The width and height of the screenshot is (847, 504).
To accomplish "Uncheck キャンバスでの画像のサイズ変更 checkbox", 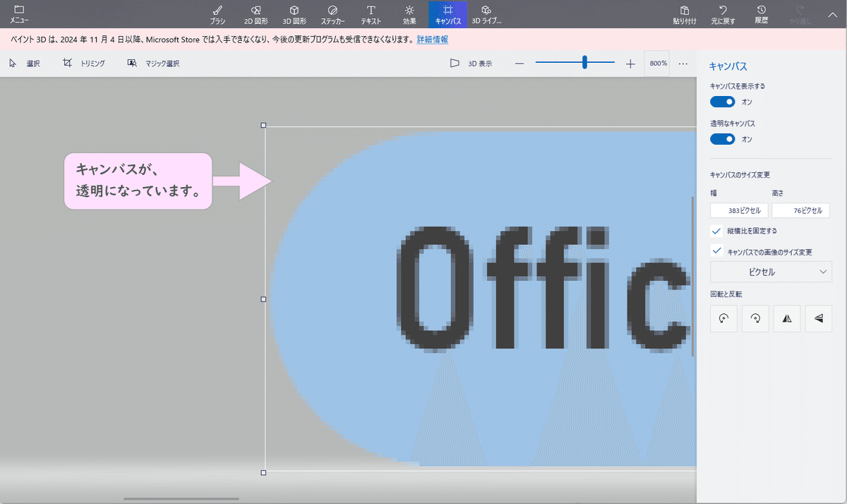I will (717, 251).
